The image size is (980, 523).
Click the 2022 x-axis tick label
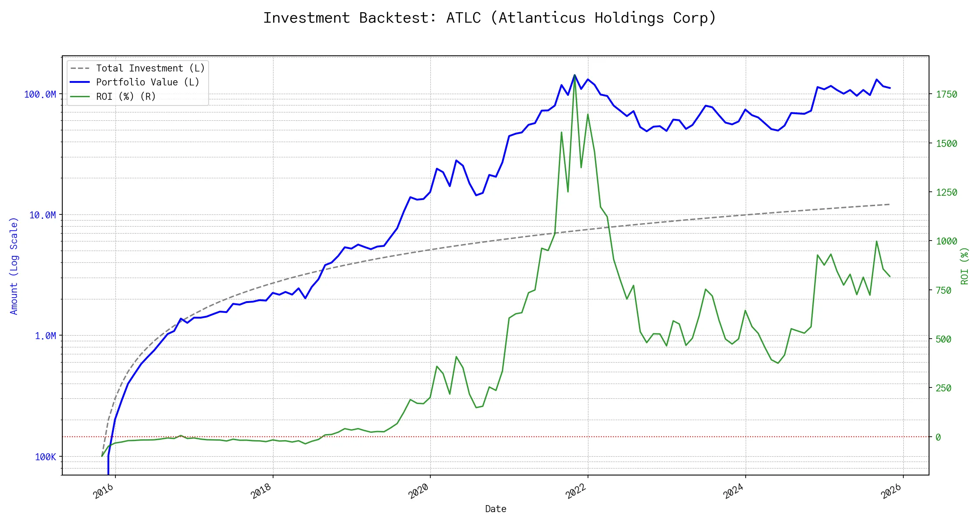pos(576,491)
